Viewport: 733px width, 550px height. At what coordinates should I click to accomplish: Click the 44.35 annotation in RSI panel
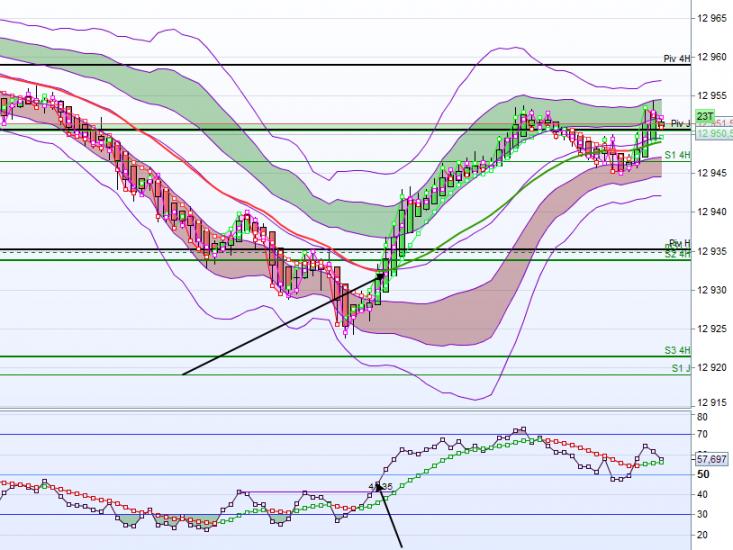tap(381, 486)
